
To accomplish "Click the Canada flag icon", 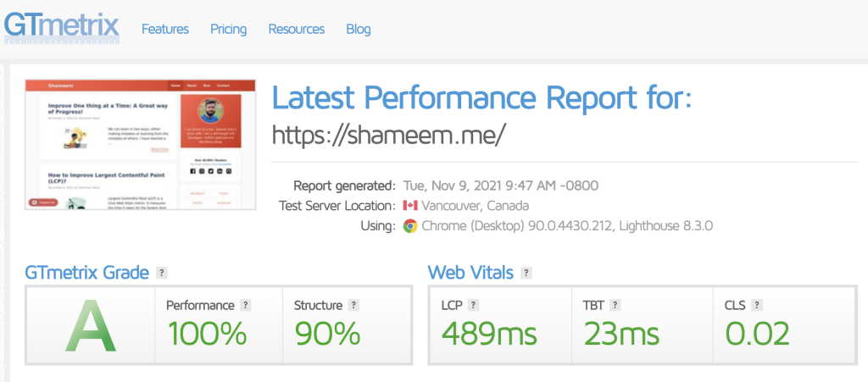I will (410, 206).
